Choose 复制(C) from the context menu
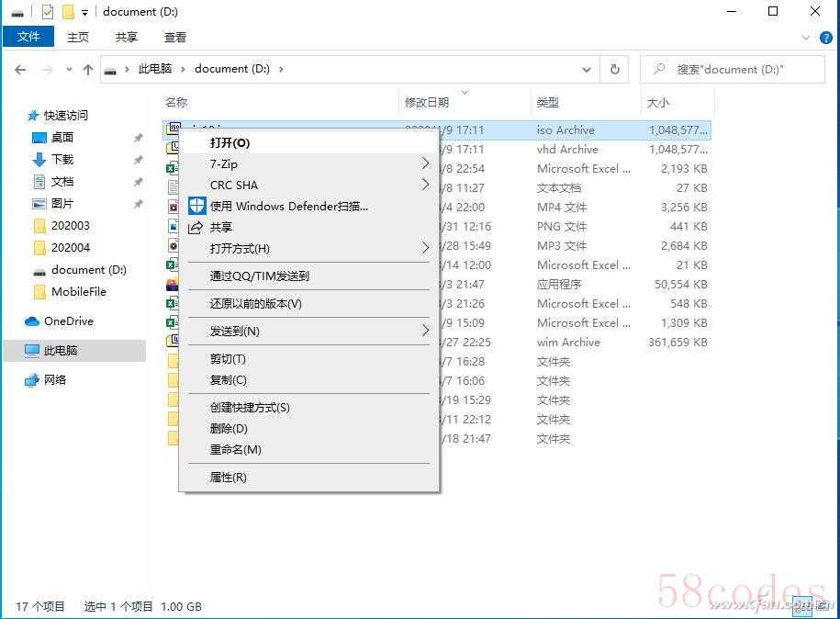 point(309,380)
